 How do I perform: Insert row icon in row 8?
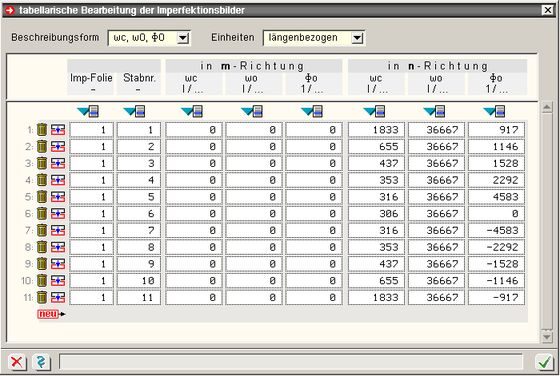click(58, 247)
